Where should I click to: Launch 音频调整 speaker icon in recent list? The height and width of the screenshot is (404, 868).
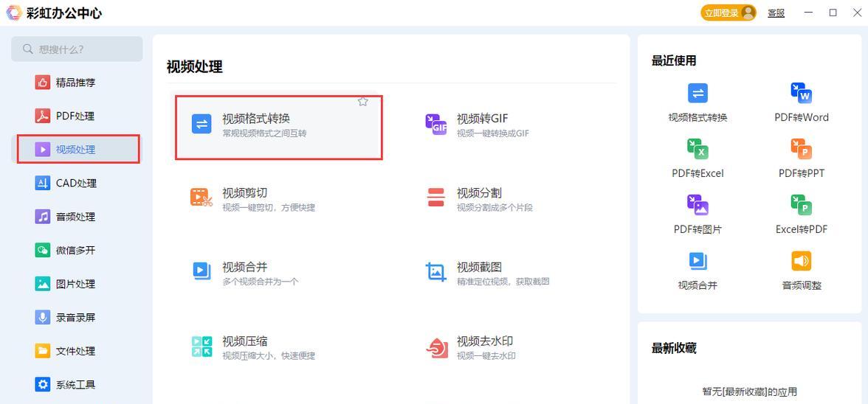[x=801, y=261]
